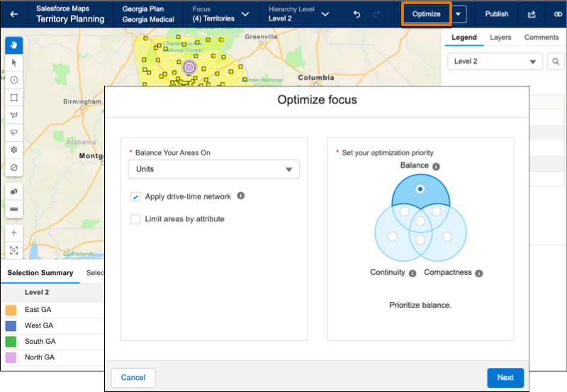
Task: Click the East GA orange swatch
Action: click(x=11, y=310)
